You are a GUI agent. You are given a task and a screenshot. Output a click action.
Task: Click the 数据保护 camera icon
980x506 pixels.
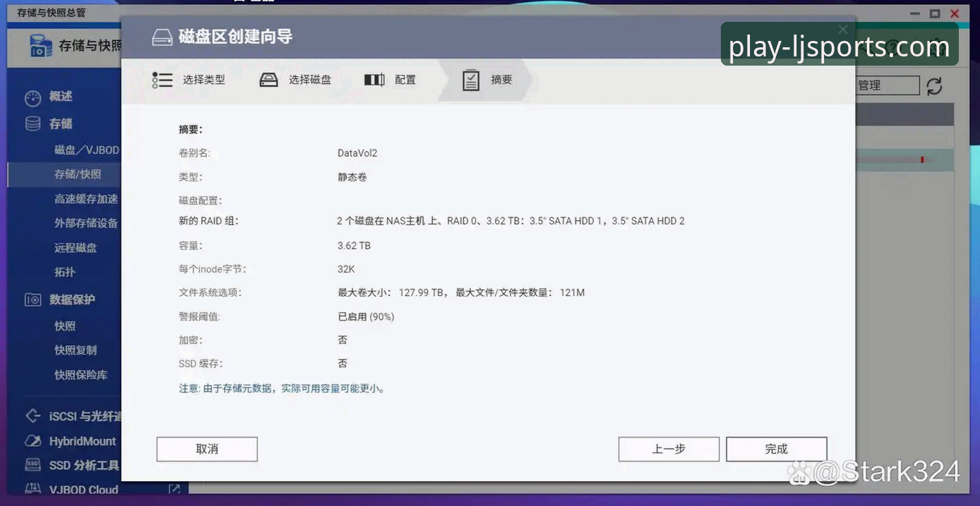[x=33, y=299]
